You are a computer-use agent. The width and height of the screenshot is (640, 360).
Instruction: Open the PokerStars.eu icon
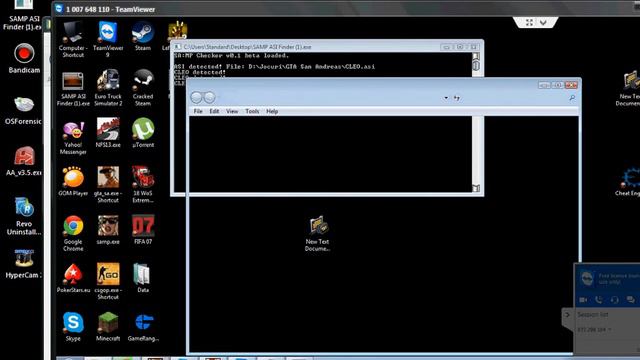73,278
